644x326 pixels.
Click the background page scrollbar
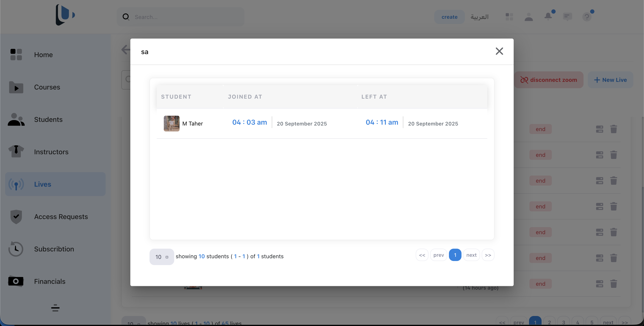[643, 215]
